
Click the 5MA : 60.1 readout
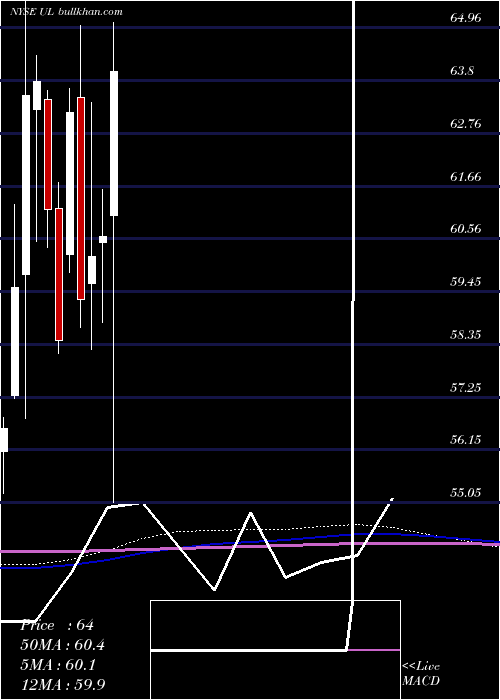point(58,665)
